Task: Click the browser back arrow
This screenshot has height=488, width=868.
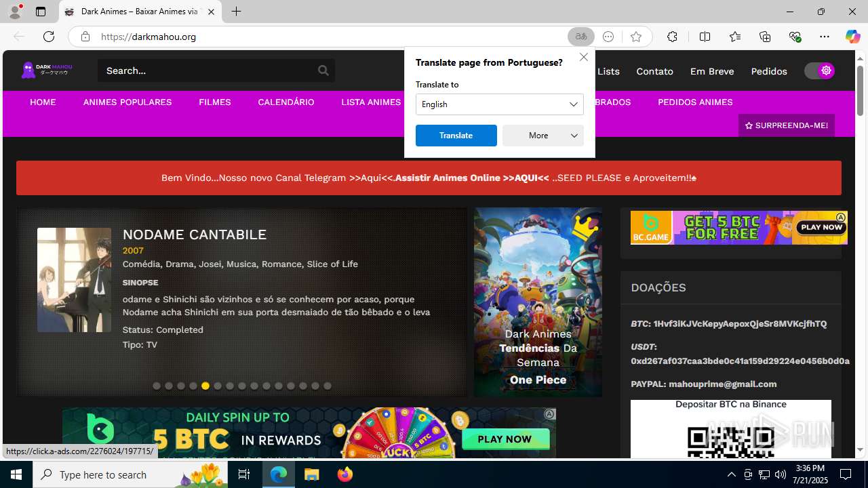Action: point(19,37)
